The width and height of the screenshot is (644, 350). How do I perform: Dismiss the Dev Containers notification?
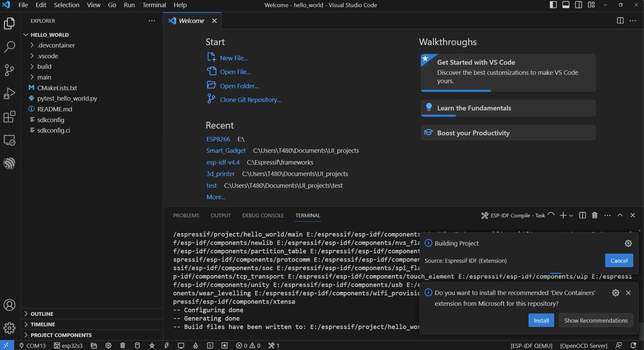pyautogui.click(x=628, y=293)
